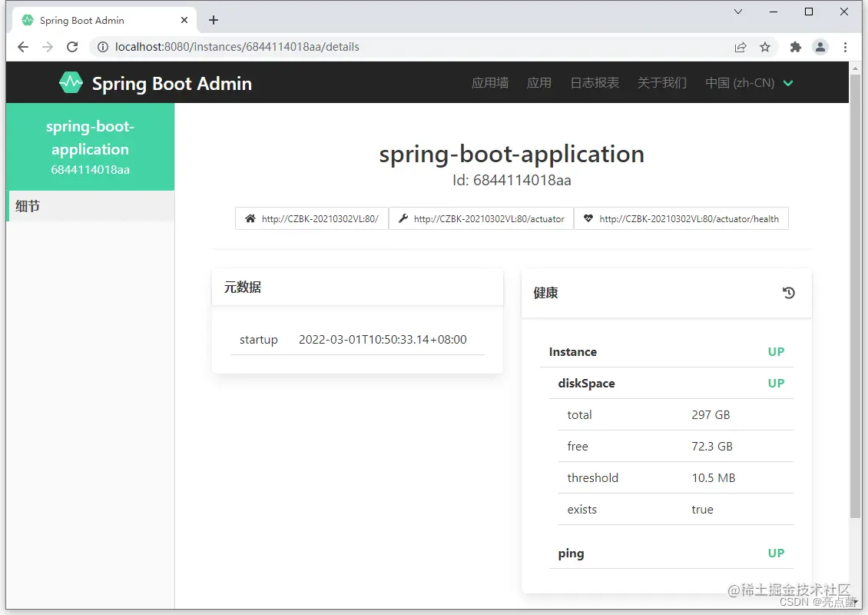The image size is (868, 615).
Task: Open the browser profile avatar
Action: click(820, 47)
